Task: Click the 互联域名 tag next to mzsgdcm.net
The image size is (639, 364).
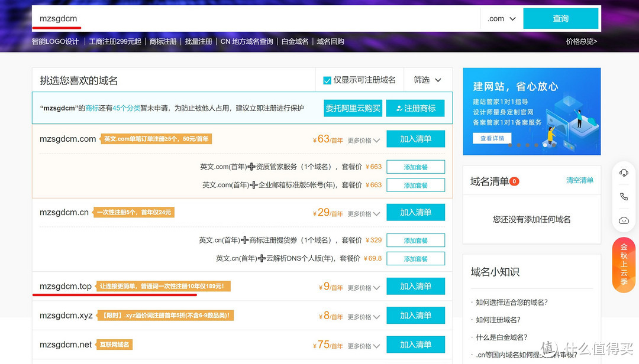Action: 114,344
